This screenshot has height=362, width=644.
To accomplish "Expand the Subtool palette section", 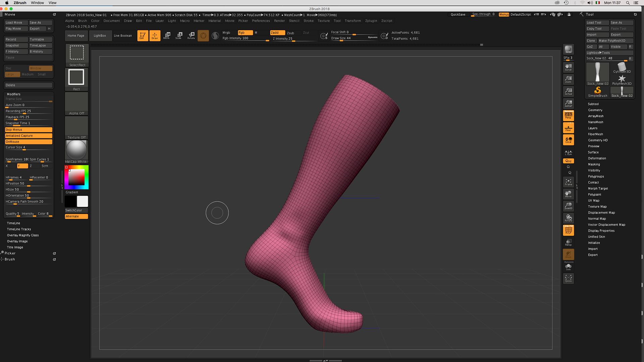I will click(593, 104).
